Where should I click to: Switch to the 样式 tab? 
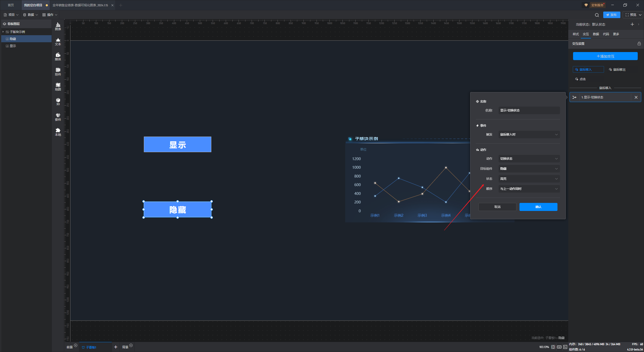576,34
